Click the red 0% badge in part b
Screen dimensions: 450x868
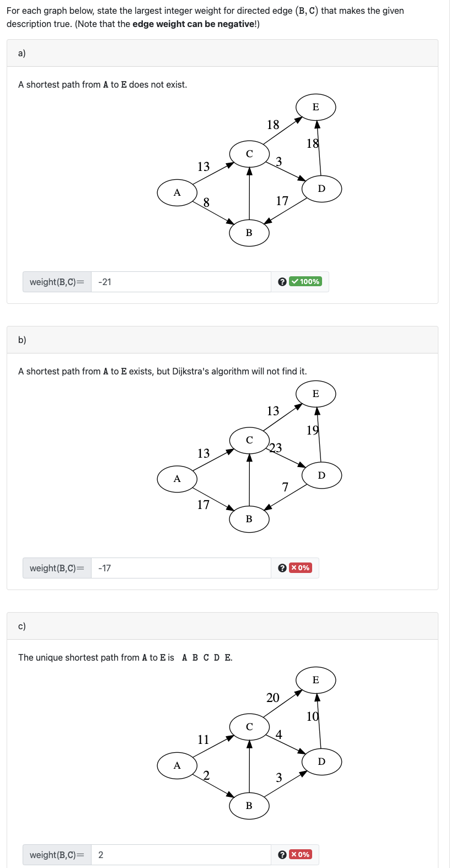(x=301, y=568)
